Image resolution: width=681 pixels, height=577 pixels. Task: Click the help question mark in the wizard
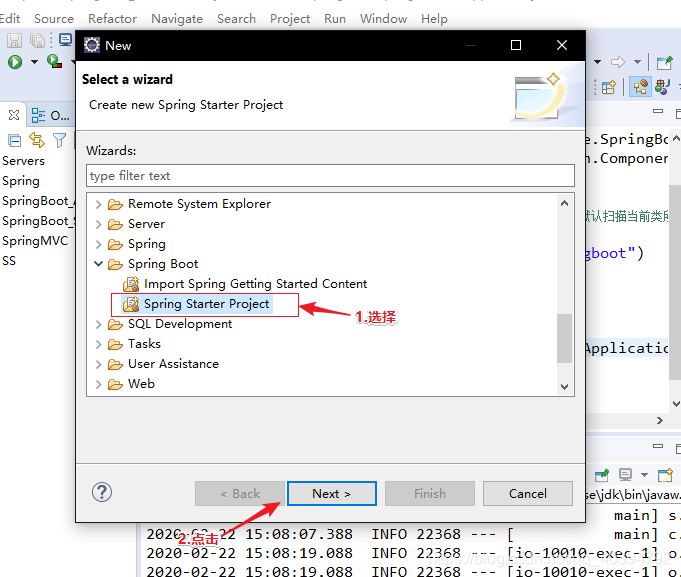coord(102,492)
